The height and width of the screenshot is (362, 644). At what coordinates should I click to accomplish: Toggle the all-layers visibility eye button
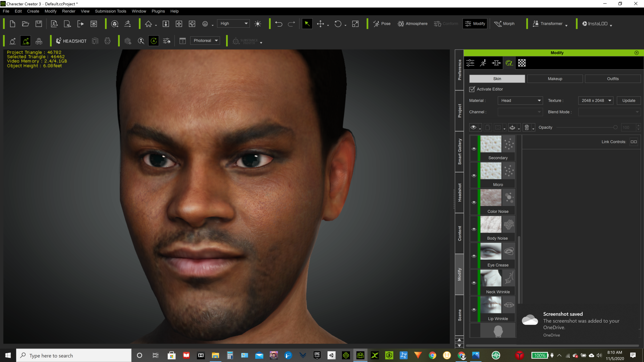[473, 128]
